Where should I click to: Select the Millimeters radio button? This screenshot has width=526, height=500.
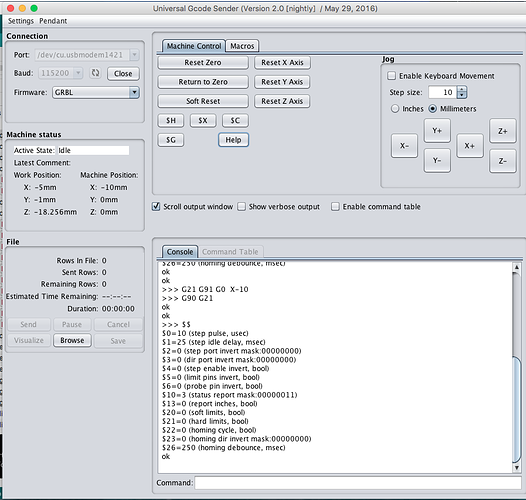[x=433, y=109]
